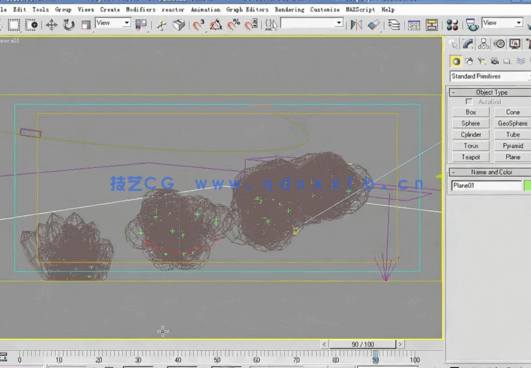Screen dimensions: 531x368
Task: Open the reference coordinate system View dropdown
Action: tap(113, 23)
